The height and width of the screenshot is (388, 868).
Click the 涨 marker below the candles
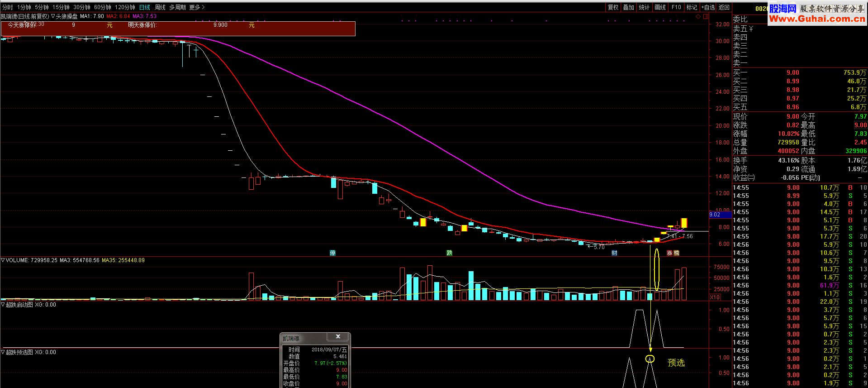669,253
